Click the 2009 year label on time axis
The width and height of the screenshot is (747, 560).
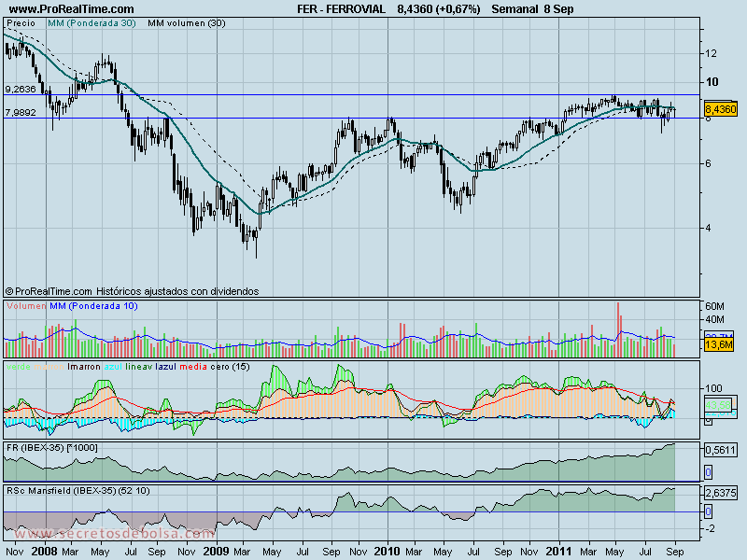(x=216, y=552)
